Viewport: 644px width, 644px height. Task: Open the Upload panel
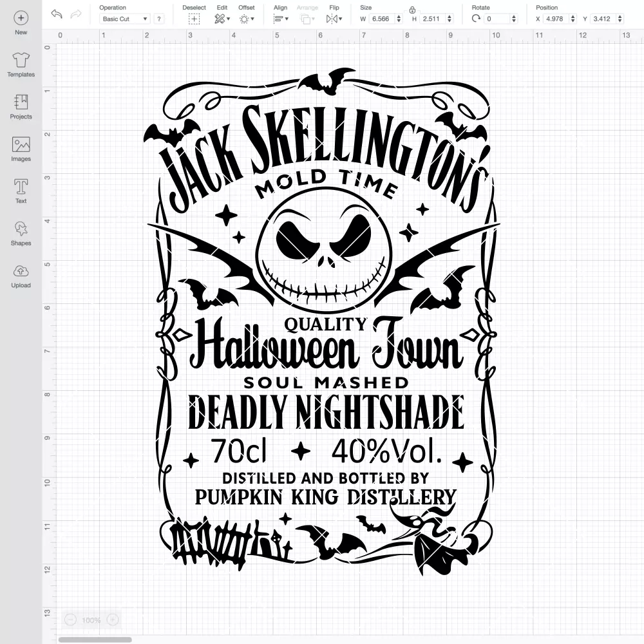coord(21,276)
